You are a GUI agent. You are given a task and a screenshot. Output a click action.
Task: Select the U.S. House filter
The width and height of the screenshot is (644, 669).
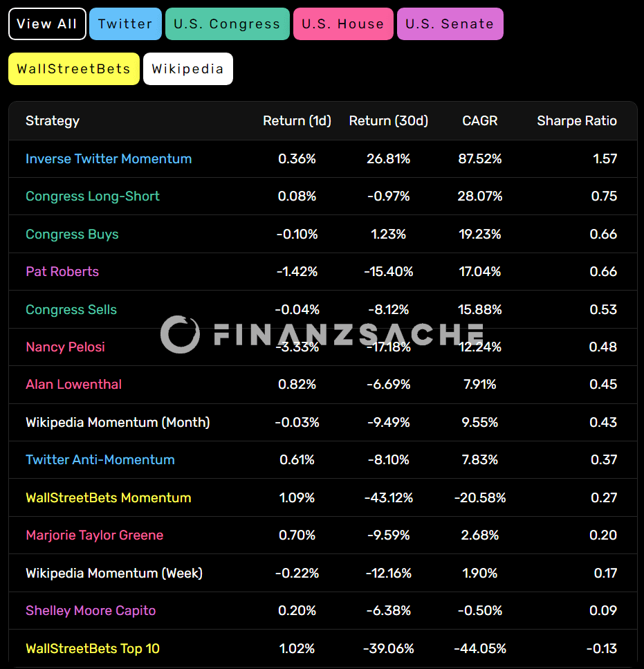[343, 24]
